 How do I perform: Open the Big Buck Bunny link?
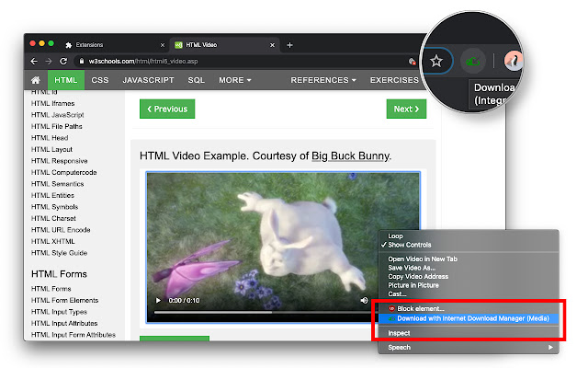[350, 155]
